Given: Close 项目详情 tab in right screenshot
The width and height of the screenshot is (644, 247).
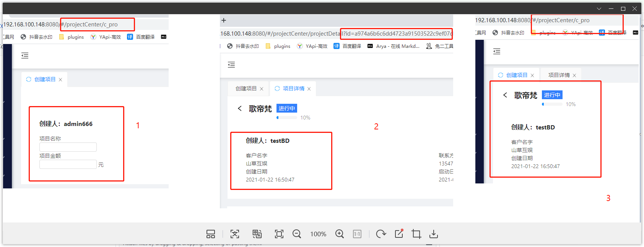Looking at the screenshot, I should [574, 75].
